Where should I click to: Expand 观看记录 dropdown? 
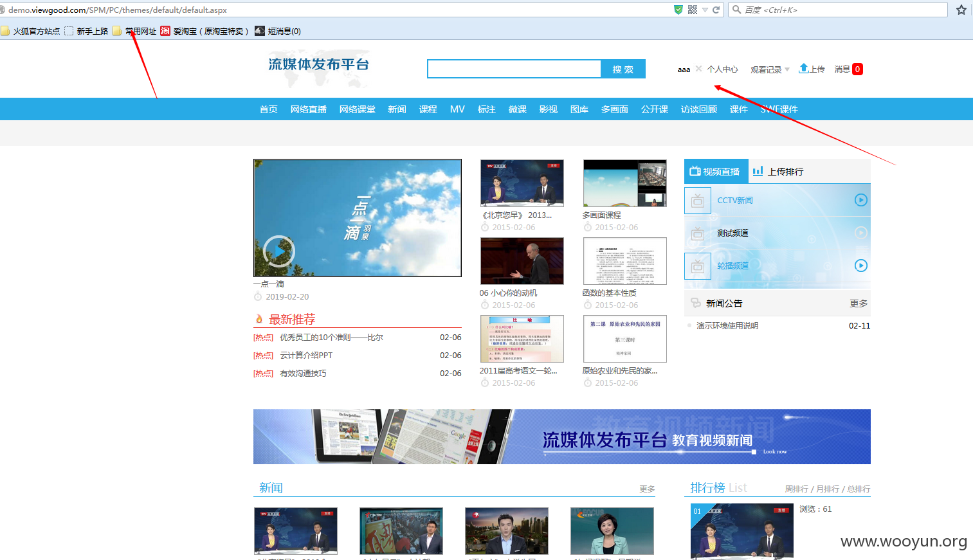pyautogui.click(x=770, y=69)
